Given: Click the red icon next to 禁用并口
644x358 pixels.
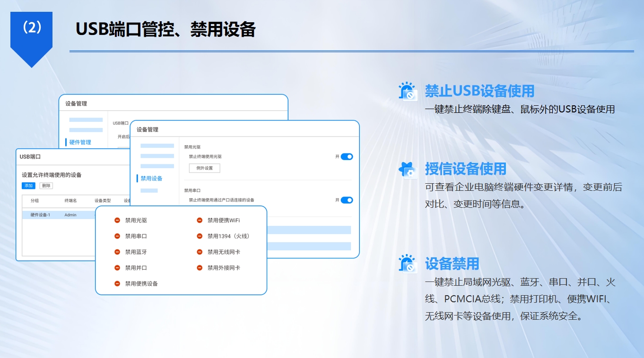Looking at the screenshot, I should pyautogui.click(x=117, y=268).
